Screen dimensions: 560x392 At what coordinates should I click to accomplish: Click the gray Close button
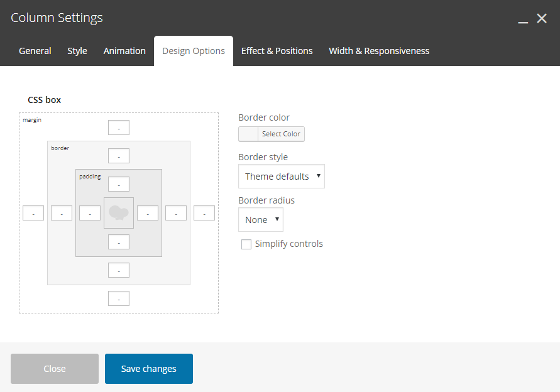[x=55, y=369]
